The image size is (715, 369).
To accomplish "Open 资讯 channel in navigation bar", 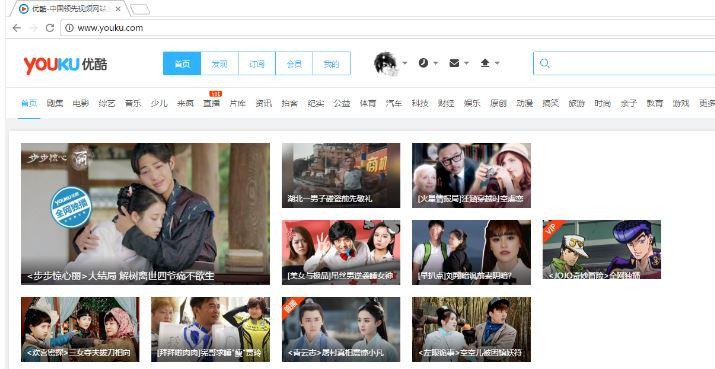I will [264, 104].
